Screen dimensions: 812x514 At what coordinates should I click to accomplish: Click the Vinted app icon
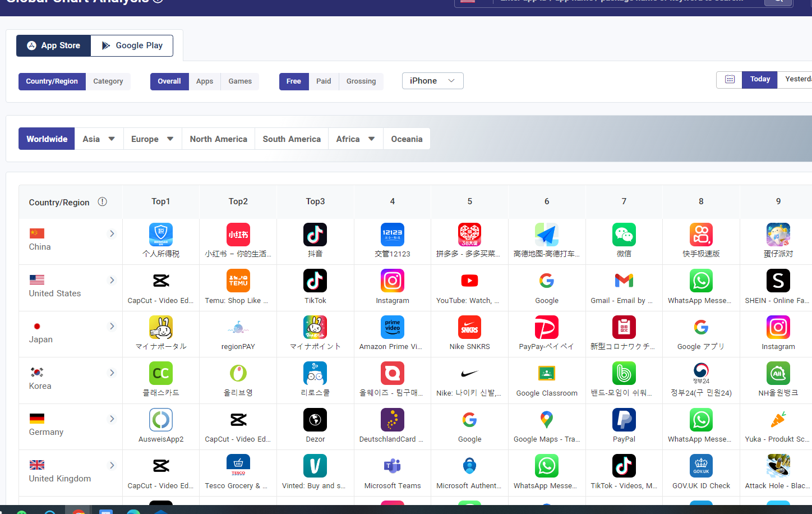click(x=315, y=466)
